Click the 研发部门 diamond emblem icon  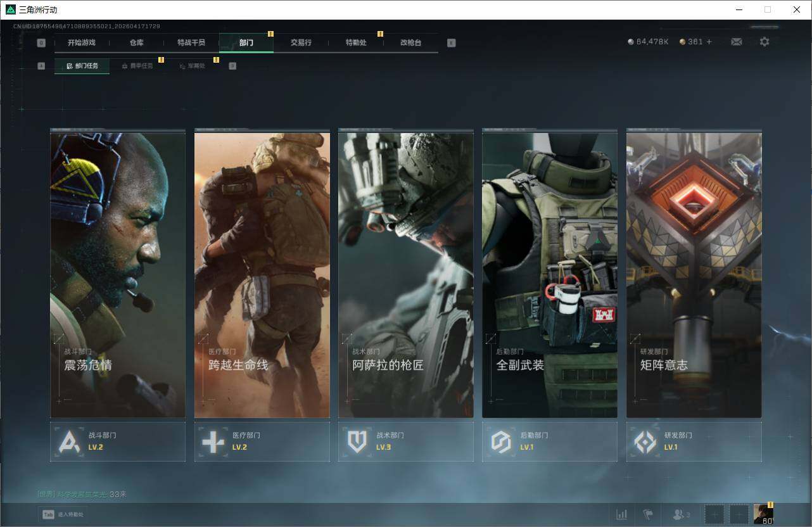point(645,441)
